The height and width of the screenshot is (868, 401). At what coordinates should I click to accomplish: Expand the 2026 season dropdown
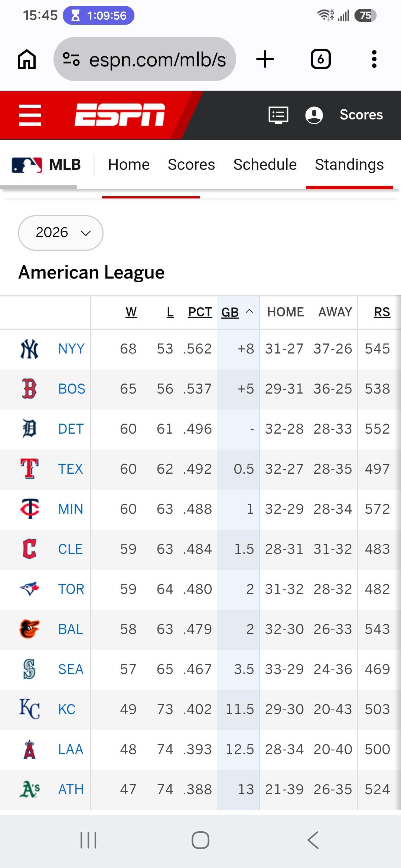coord(61,233)
